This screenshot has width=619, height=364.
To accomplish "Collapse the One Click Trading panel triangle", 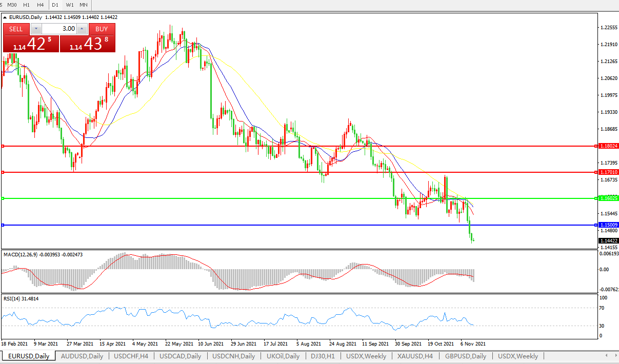I will click(x=5, y=17).
